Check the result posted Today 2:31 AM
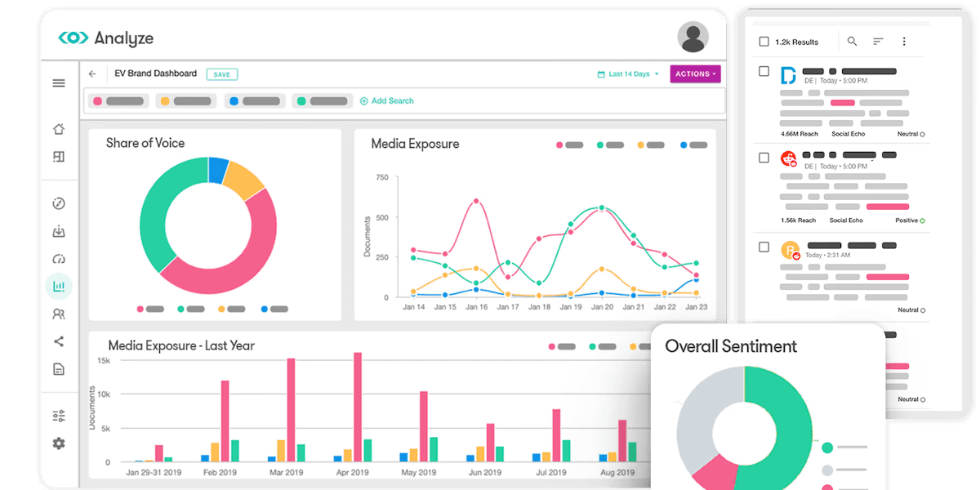 764,247
